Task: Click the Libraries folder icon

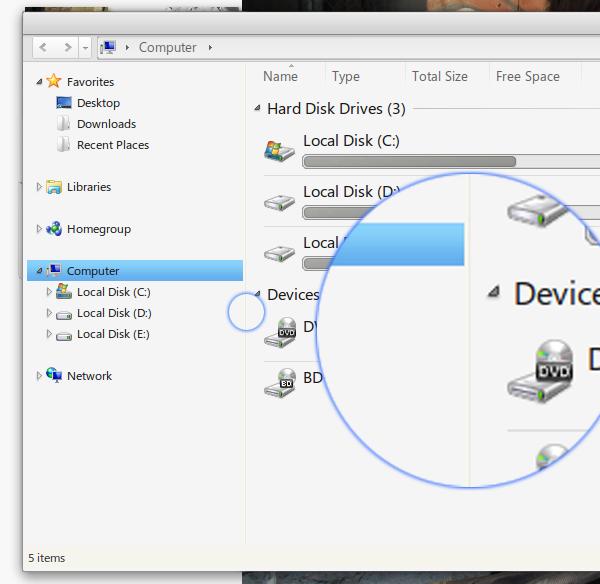Action: [x=54, y=187]
